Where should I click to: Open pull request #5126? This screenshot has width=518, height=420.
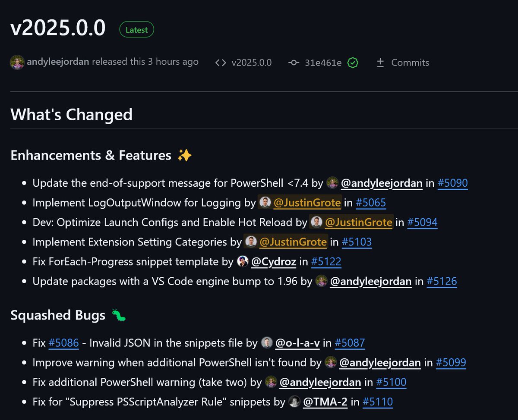pyautogui.click(x=442, y=282)
